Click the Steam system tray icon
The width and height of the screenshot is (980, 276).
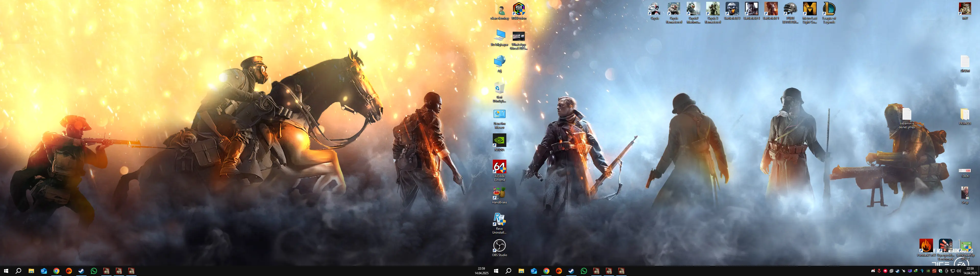tap(898, 271)
